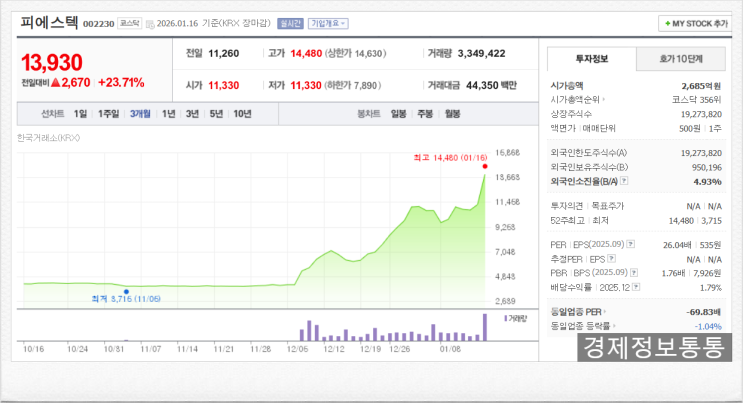Click the 52주최고 최저 value 14,480 | 3,715
Screen dimensions: 743x403
695,220
